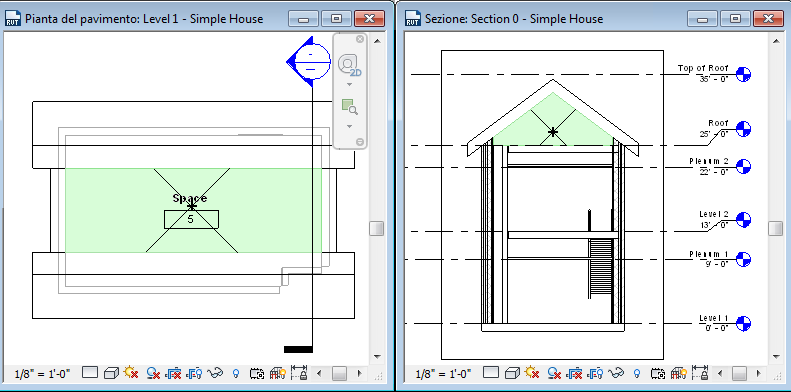Open Visual Style cube in section view
This screenshot has width=791, height=392.
513,373
